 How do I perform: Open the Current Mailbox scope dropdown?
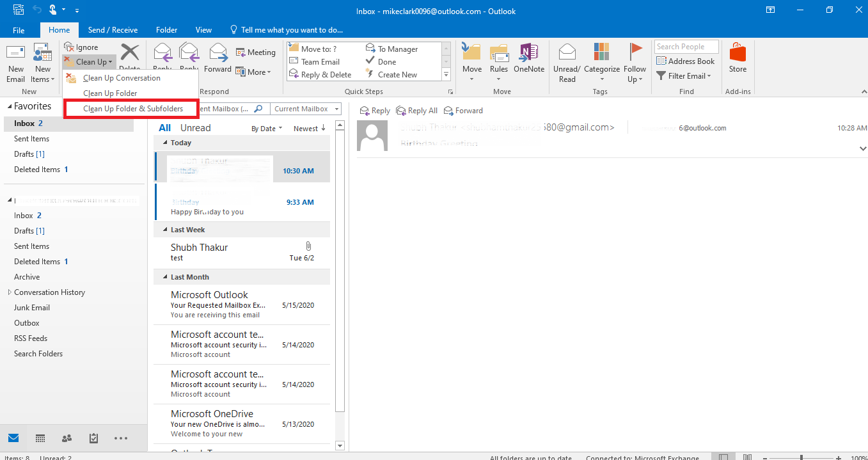point(306,109)
